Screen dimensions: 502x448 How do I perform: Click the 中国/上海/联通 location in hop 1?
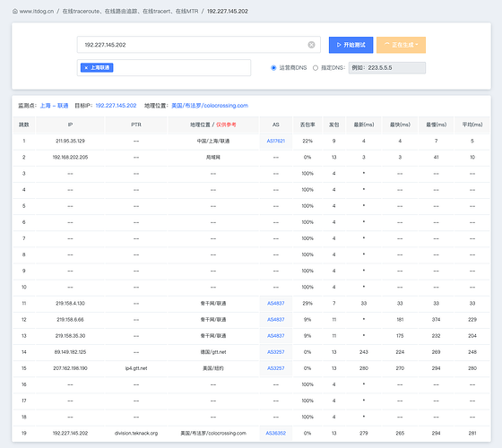pyautogui.click(x=213, y=142)
